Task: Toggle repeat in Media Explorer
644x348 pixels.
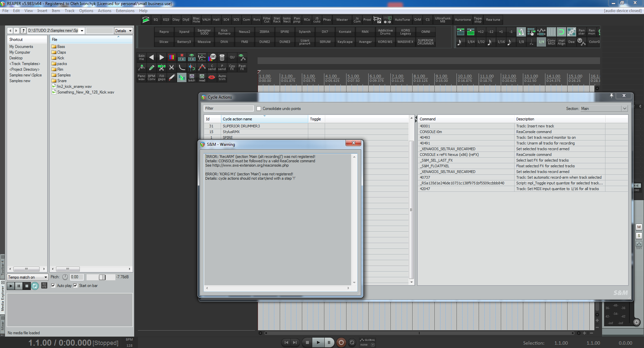Action: tap(35, 286)
